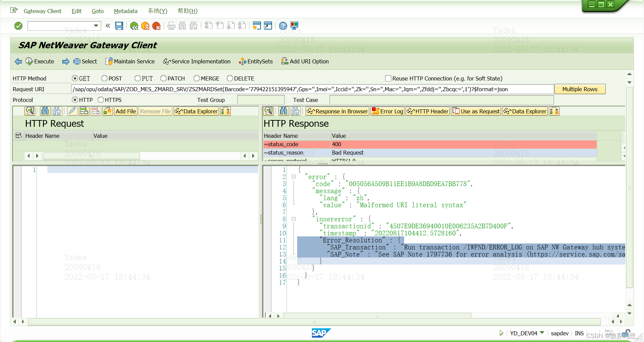Viewport: 644px width, 342px height.
Task: Click Use as Request icon
Action: [x=476, y=111]
